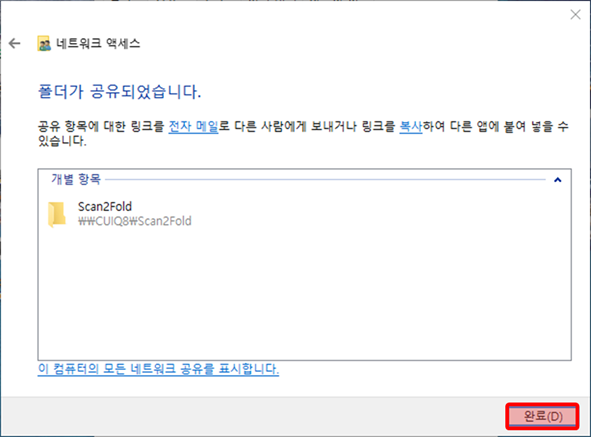Click the 폴더가 공유되었습니다 heading

click(x=119, y=92)
